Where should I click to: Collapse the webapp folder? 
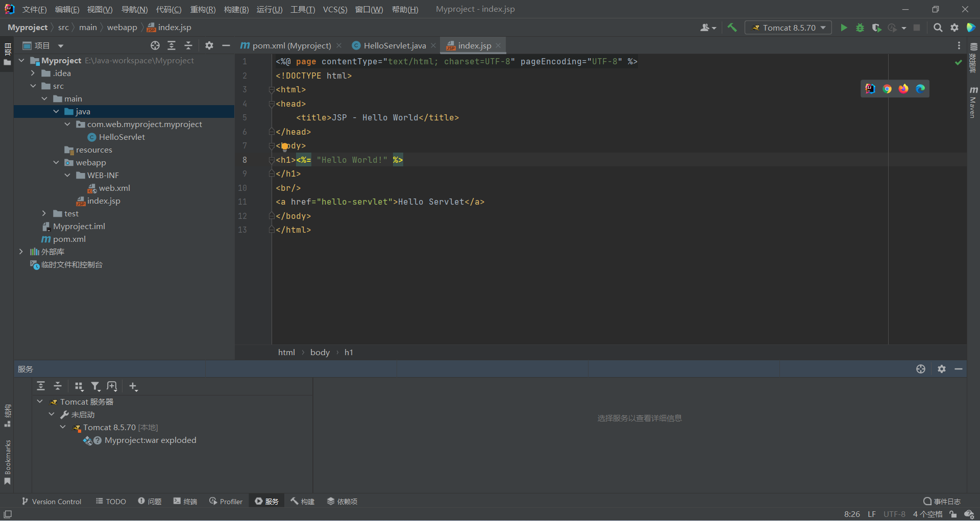pyautogui.click(x=56, y=162)
